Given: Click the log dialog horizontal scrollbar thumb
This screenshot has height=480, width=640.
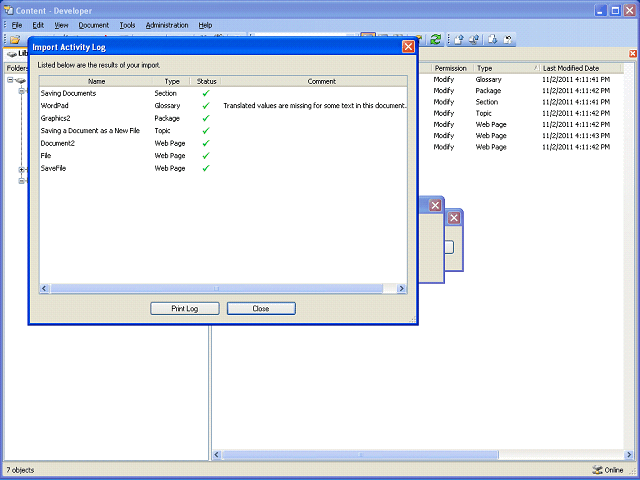Looking at the screenshot, I should (216, 289).
